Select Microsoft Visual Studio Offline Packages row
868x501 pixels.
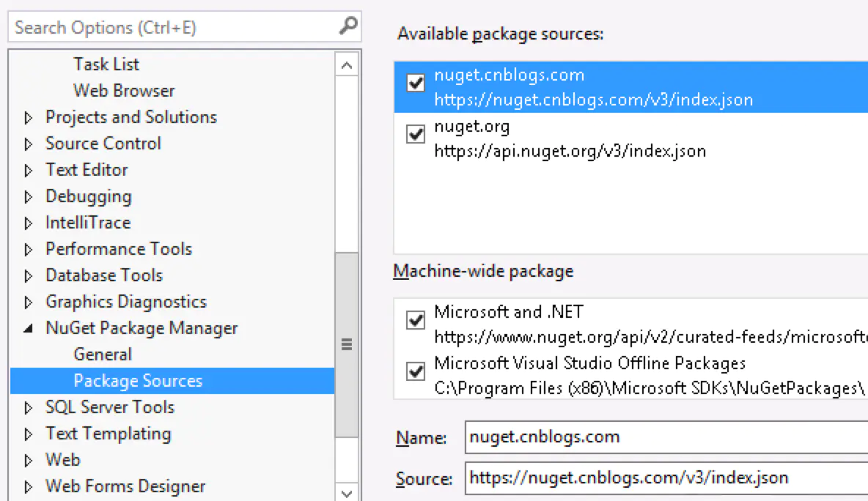(x=631, y=376)
